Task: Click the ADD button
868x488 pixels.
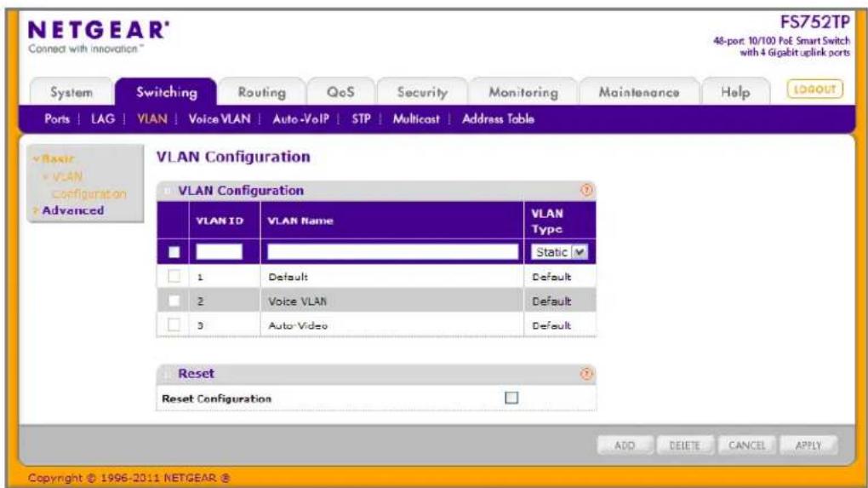Action: (x=625, y=445)
